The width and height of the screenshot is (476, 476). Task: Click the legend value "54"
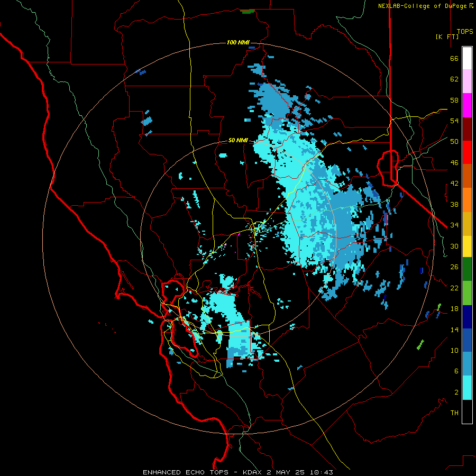(x=454, y=121)
